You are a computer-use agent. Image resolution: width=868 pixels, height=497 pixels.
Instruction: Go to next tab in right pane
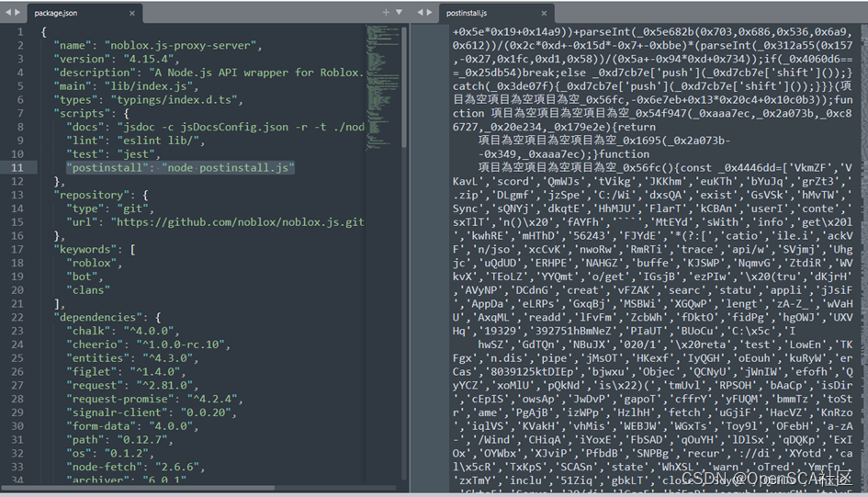point(429,12)
